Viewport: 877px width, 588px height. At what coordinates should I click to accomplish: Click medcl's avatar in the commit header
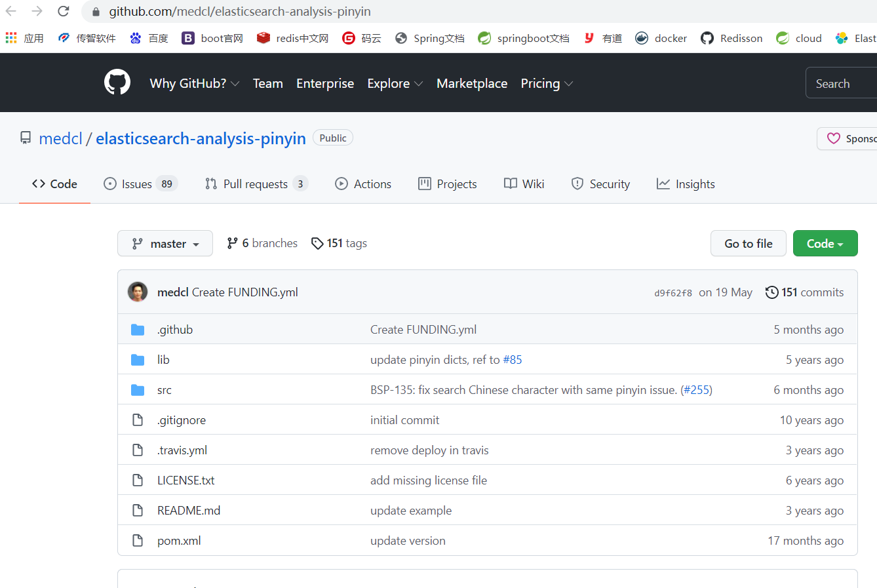click(x=138, y=292)
